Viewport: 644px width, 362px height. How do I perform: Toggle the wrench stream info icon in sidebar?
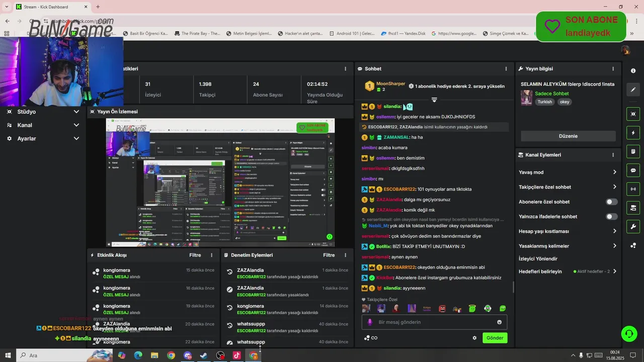point(633,226)
